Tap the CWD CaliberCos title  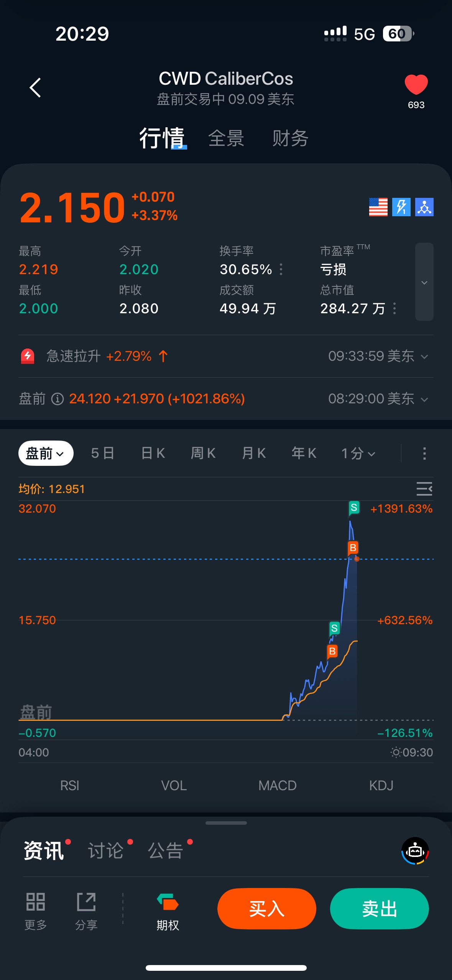coord(226,79)
